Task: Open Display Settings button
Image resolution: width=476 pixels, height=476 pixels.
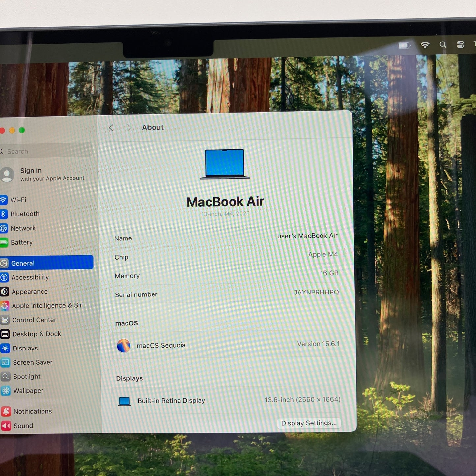Action: (309, 423)
